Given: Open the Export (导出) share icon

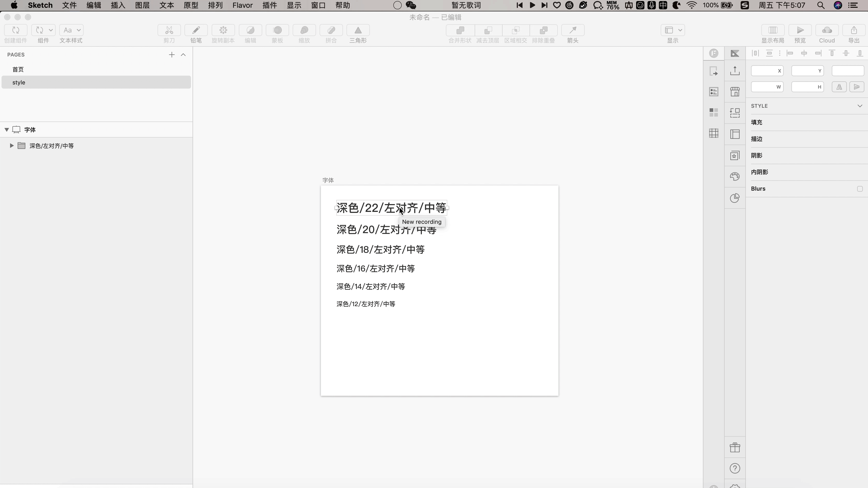Looking at the screenshot, I should point(854,30).
